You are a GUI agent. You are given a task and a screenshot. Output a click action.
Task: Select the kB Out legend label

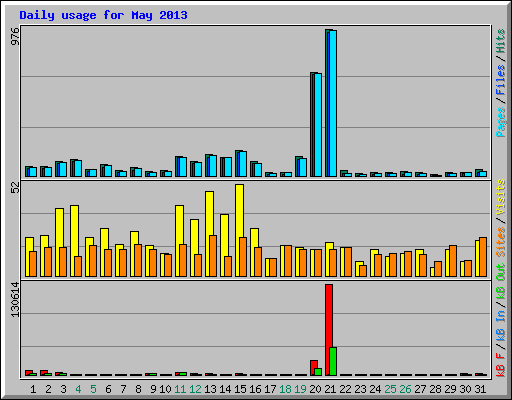tap(500, 281)
